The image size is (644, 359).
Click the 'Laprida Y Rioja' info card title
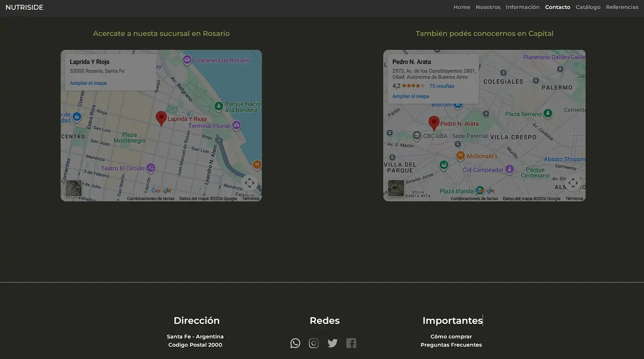point(89,62)
